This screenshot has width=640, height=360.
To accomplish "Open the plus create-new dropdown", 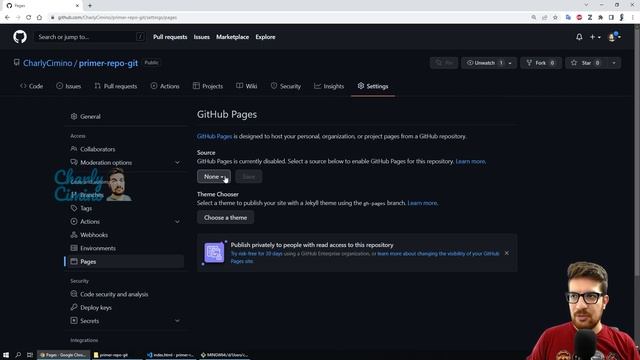I will coord(595,37).
